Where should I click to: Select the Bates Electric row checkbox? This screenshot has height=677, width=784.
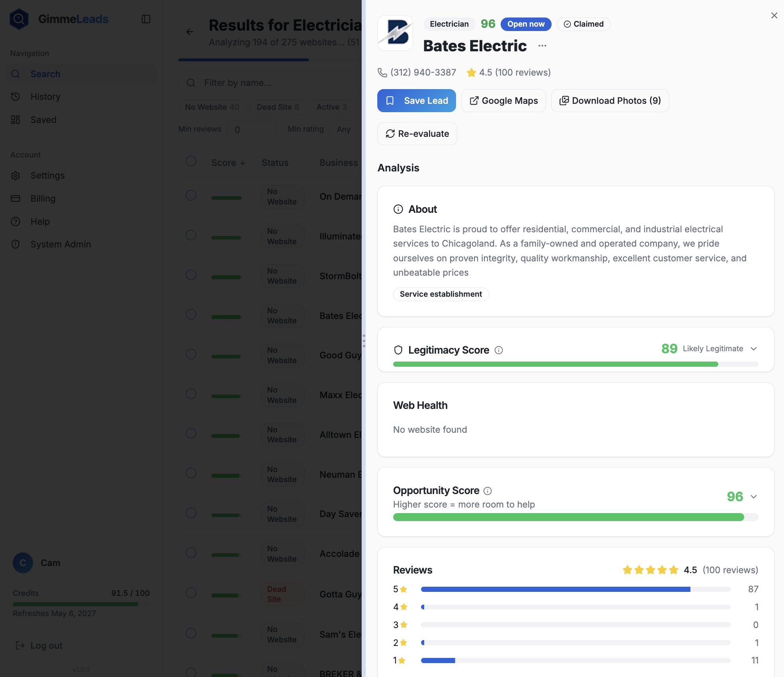click(x=191, y=314)
